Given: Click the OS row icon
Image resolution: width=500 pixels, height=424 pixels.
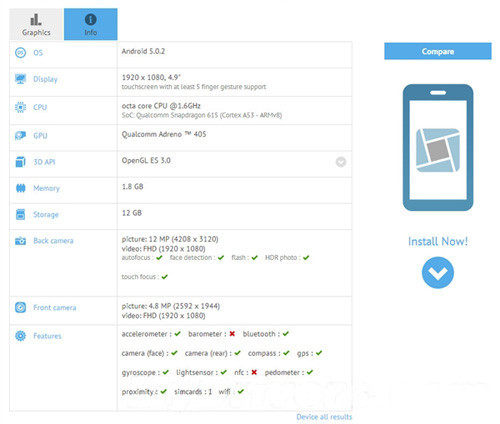Looking at the screenshot, I should click(20, 53).
